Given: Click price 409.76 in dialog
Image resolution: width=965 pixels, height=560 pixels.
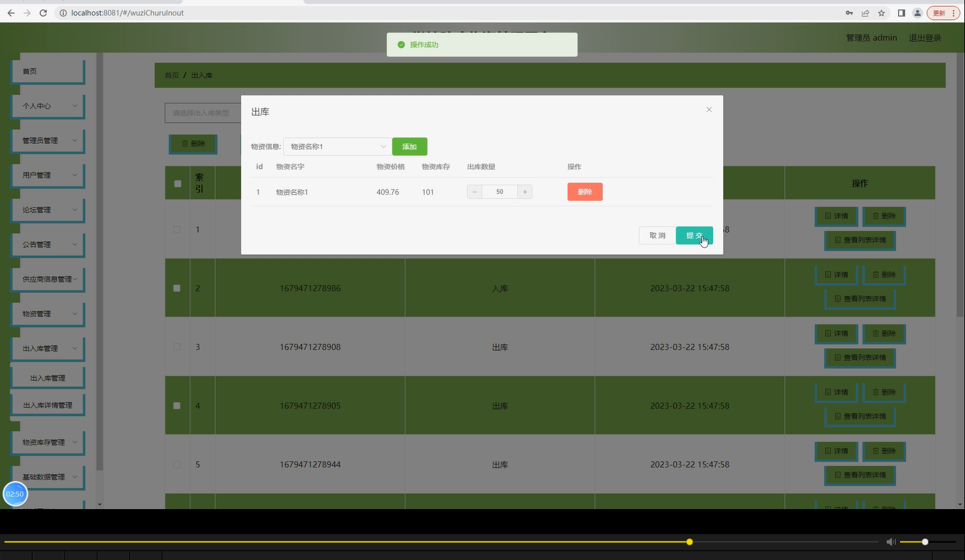Looking at the screenshot, I should click(x=388, y=192).
